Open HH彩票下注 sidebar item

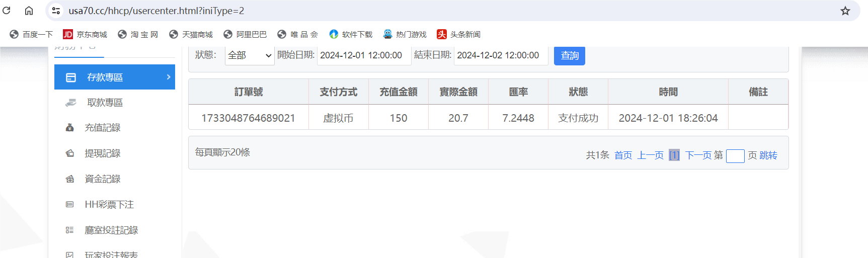coord(109,205)
